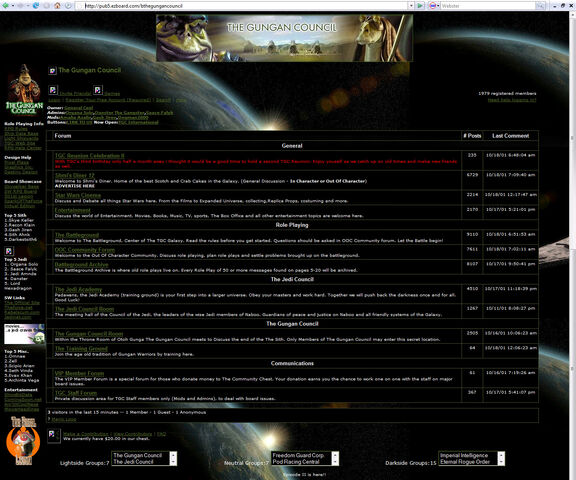Select The Gungan Council in Lightside Groups list

137,455
